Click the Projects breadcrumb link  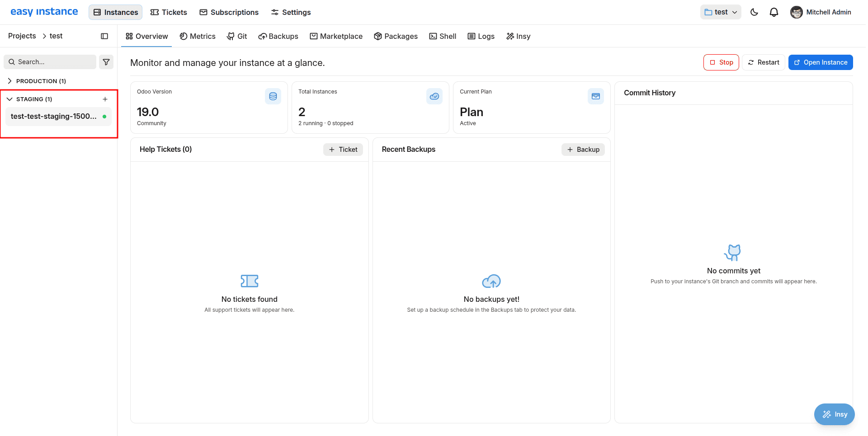[x=22, y=36]
